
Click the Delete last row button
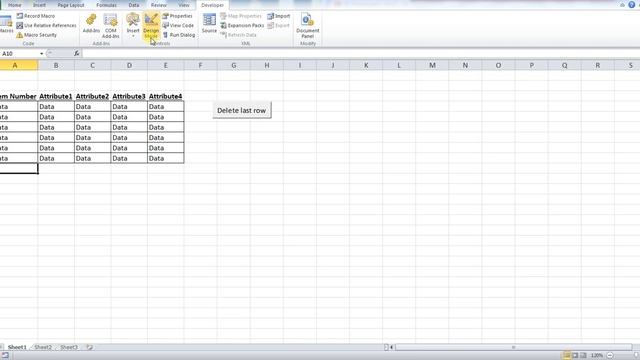point(242,111)
